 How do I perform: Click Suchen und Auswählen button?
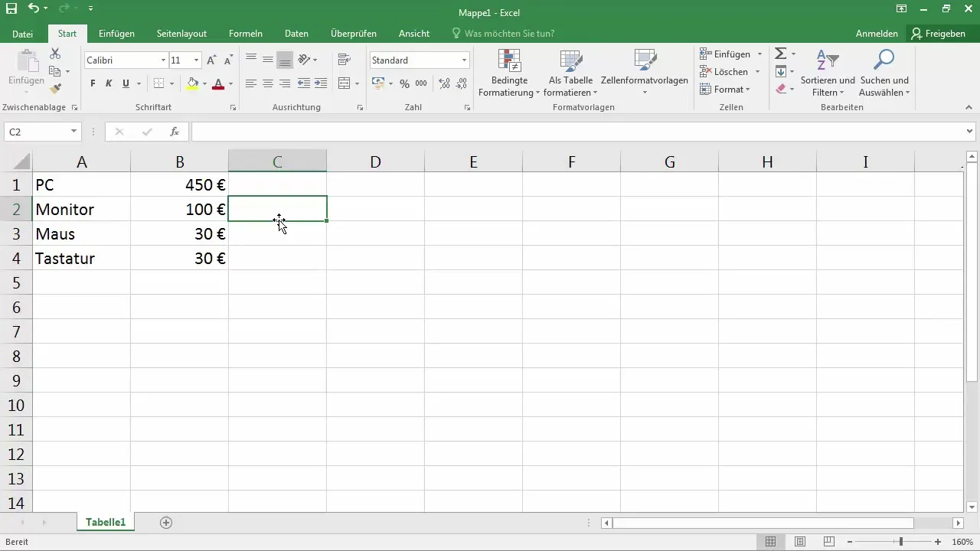(884, 73)
